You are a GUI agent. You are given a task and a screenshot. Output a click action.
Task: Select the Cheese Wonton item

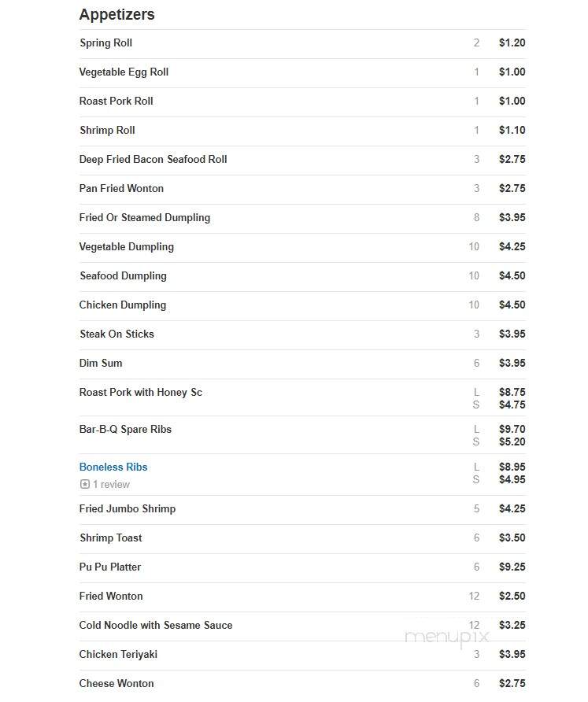(116, 684)
